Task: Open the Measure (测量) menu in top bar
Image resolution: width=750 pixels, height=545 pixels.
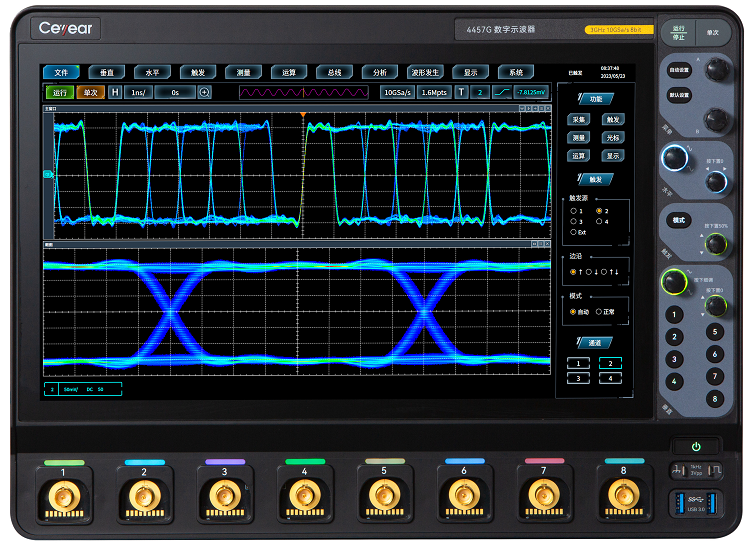Action: coord(243,73)
